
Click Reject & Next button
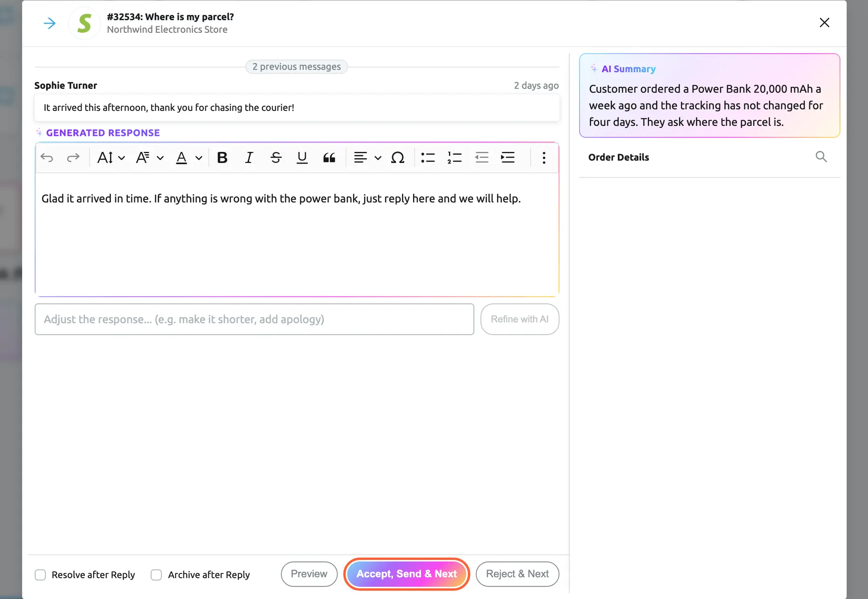click(517, 574)
